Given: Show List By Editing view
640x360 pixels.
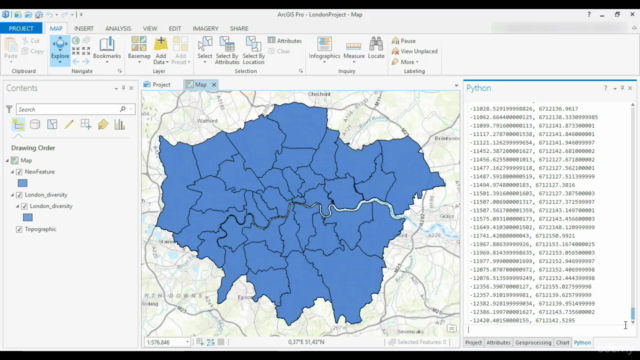Looking at the screenshot, I should pyautogui.click(x=69, y=124).
